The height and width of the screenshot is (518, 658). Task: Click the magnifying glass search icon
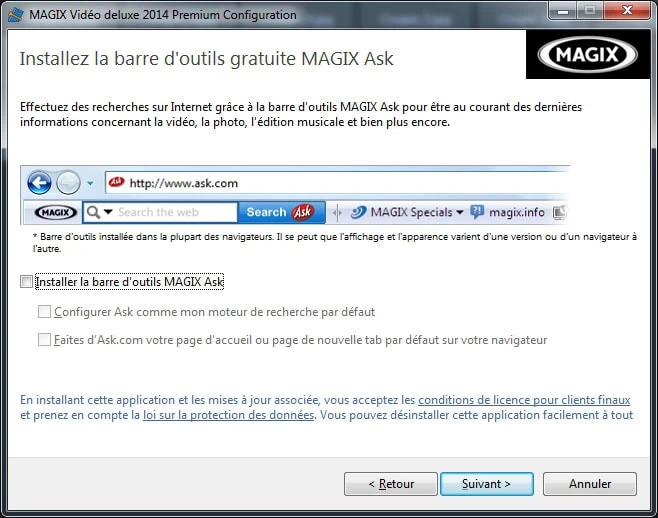point(93,212)
